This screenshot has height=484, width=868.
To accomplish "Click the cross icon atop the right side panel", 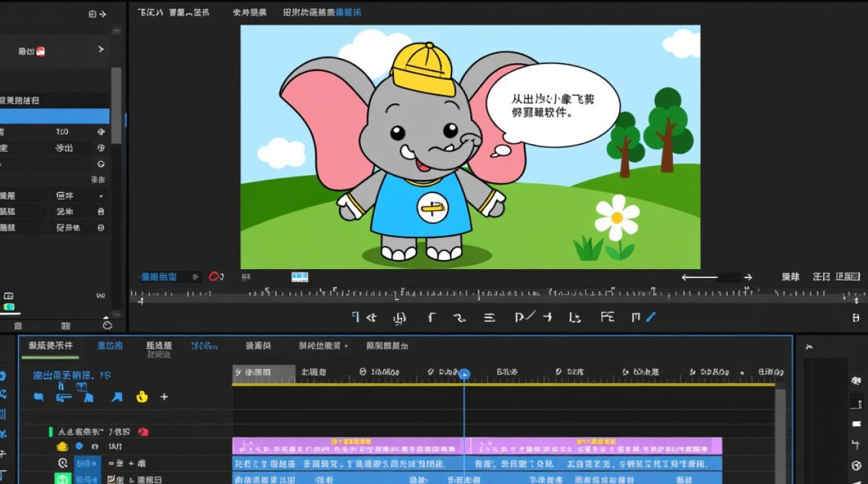I will pyautogui.click(x=809, y=347).
